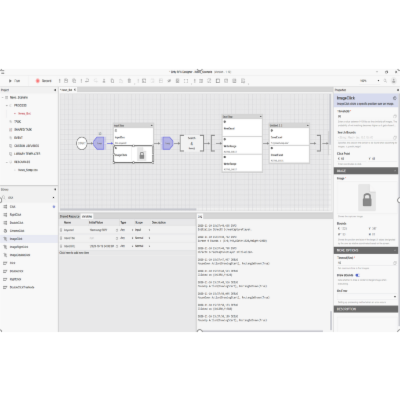Collapse the RESOURCES folder in the project tree

click(7, 162)
